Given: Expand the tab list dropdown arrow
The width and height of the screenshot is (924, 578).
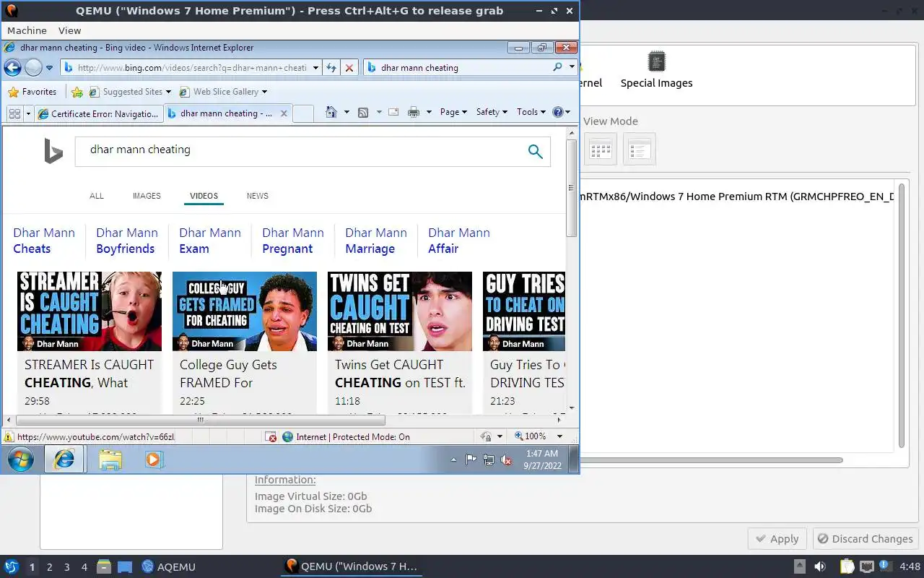Looking at the screenshot, I should [x=29, y=113].
